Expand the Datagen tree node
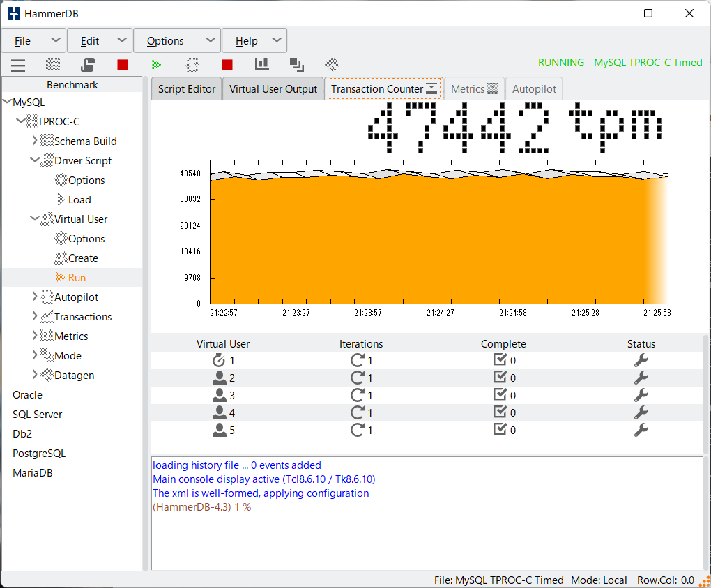 point(35,375)
